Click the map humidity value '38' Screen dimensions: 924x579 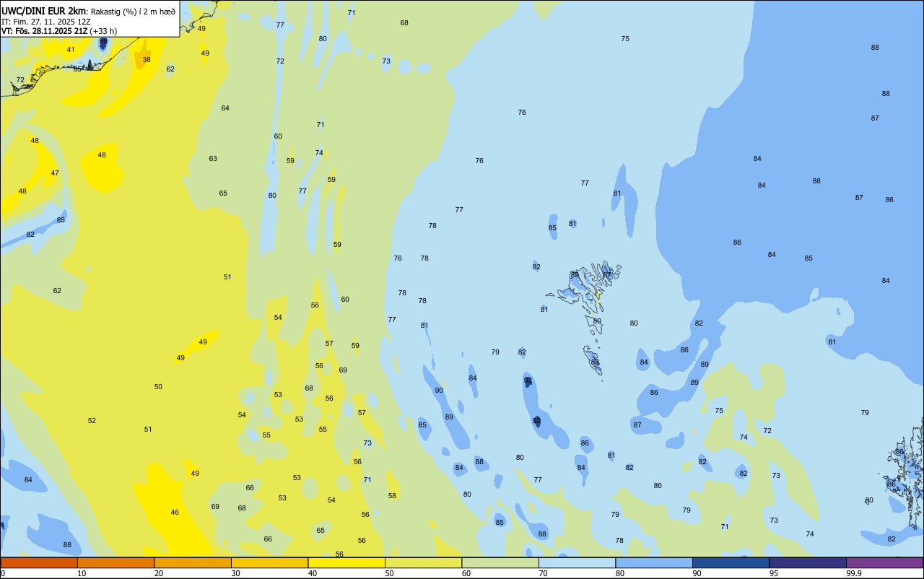coord(147,60)
